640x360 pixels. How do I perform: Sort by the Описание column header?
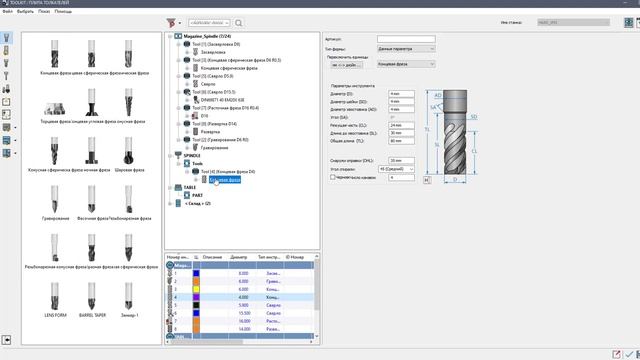pos(212,257)
